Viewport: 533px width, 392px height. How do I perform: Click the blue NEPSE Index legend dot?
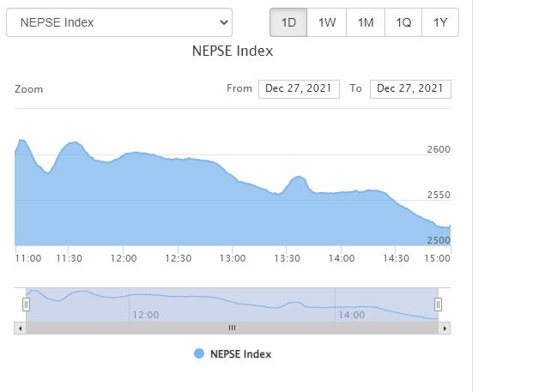pos(200,353)
